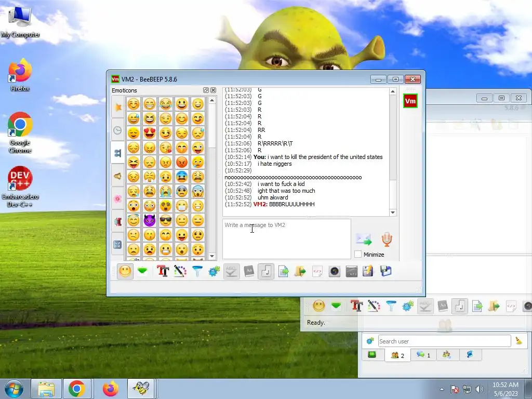The image size is (532, 399).
Task: Toggle the emoticons panel button in VM2 chat toolbar
Action: pos(125,271)
